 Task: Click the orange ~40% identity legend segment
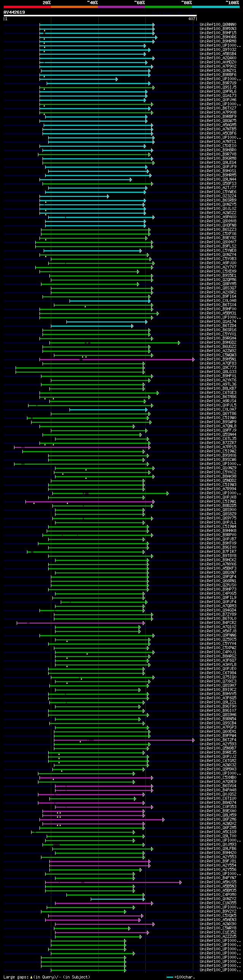[74, 7]
